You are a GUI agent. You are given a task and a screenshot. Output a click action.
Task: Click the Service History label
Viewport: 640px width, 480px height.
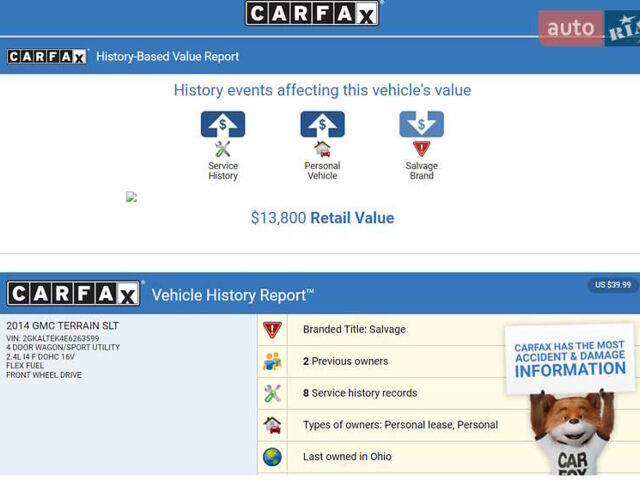pyautogui.click(x=223, y=171)
